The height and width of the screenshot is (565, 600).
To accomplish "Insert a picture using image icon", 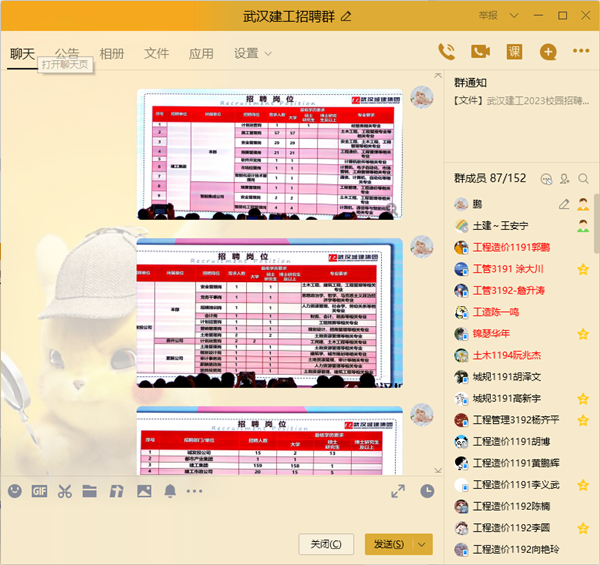I will click(x=144, y=491).
